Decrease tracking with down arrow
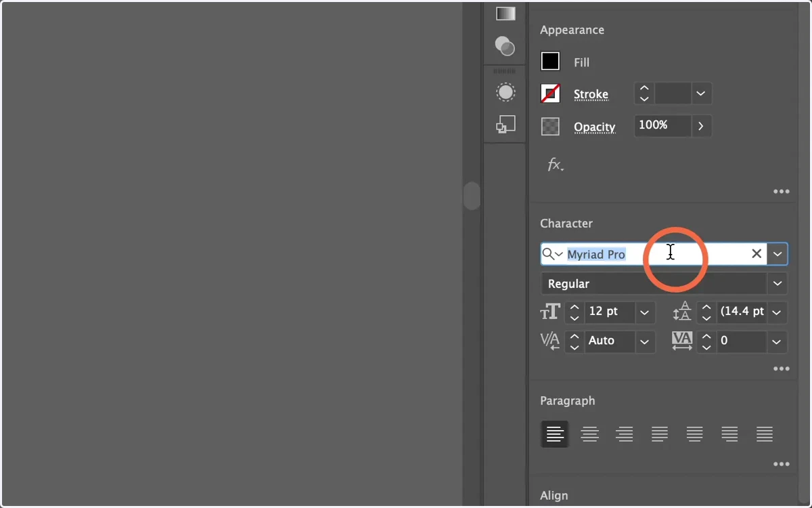 pyautogui.click(x=706, y=346)
